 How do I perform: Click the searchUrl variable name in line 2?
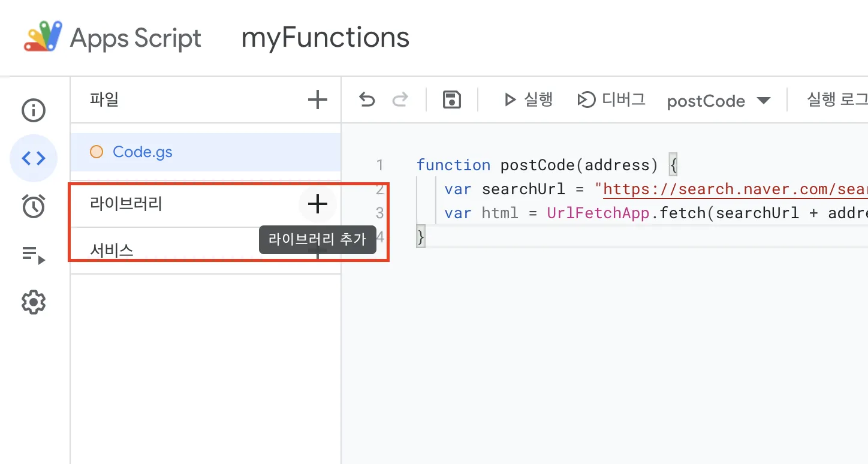[x=523, y=189]
